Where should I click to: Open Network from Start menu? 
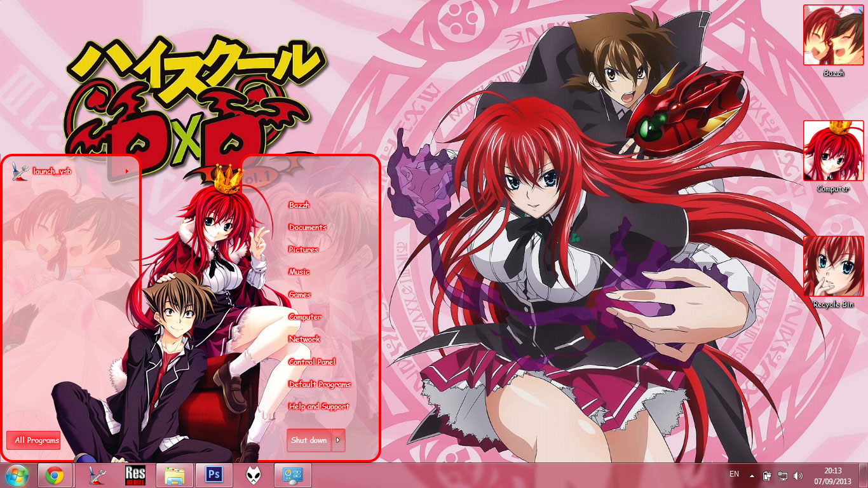[x=304, y=339]
